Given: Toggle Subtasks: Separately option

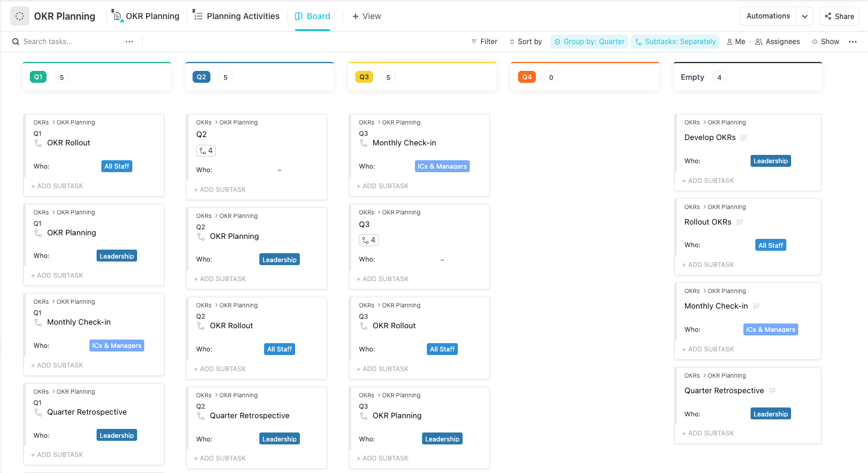Looking at the screenshot, I should 675,42.
